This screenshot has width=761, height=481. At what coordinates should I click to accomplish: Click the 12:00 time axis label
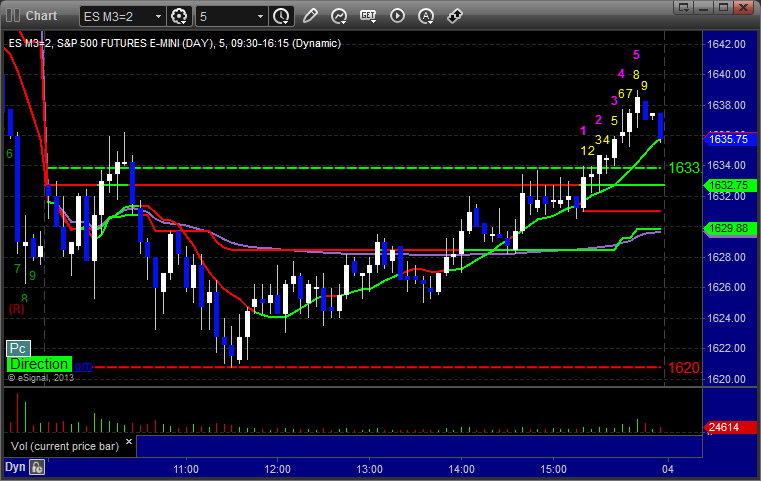pos(278,469)
